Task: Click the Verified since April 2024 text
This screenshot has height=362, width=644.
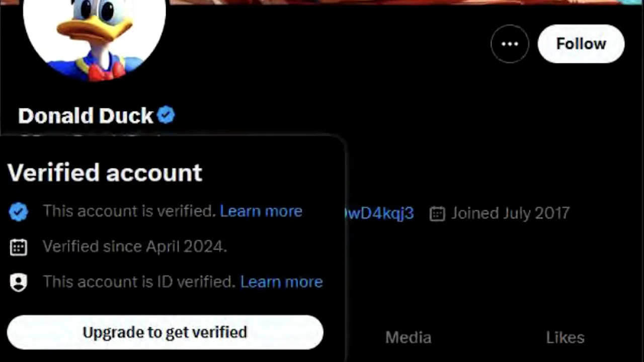Action: (134, 246)
